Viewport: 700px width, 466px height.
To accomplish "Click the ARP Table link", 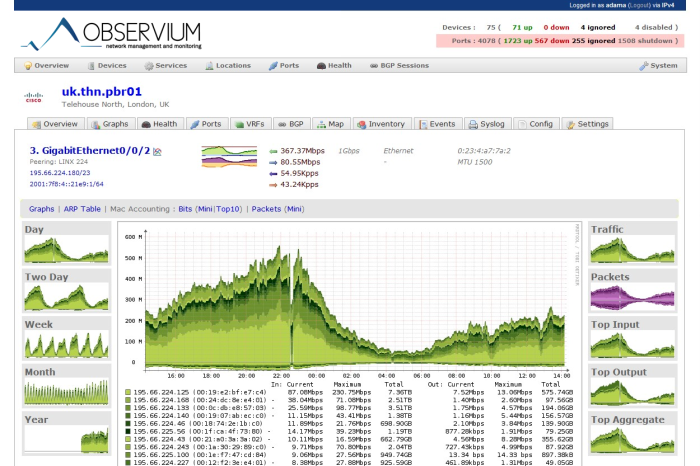I will 82,209.
